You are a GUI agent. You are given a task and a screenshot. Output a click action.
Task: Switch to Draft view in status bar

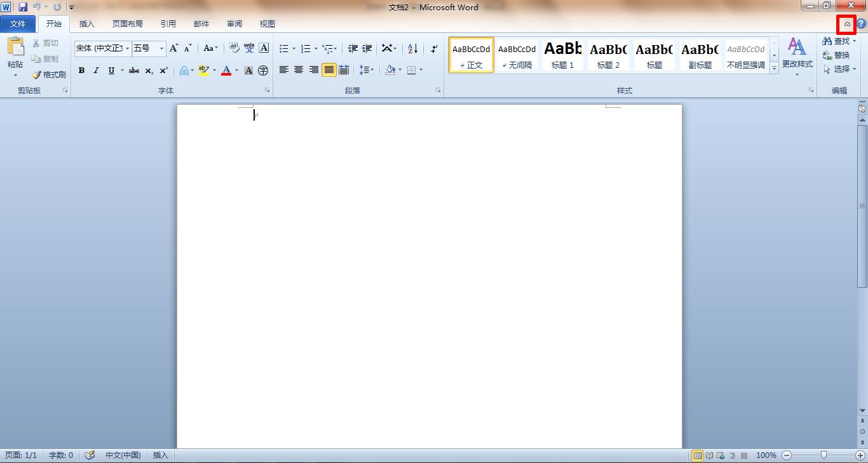click(x=743, y=455)
